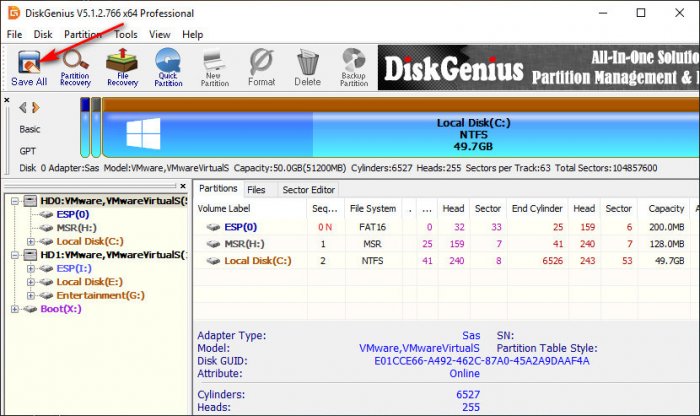Minimize the DiskGenius window
Screen dimensions: 700x416
pyautogui.click(x=603, y=13)
